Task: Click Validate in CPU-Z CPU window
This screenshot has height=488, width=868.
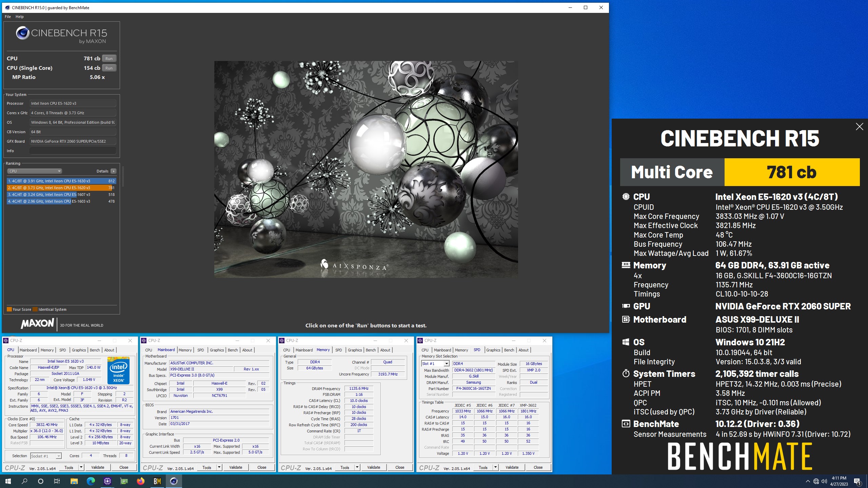Action: tap(98, 467)
